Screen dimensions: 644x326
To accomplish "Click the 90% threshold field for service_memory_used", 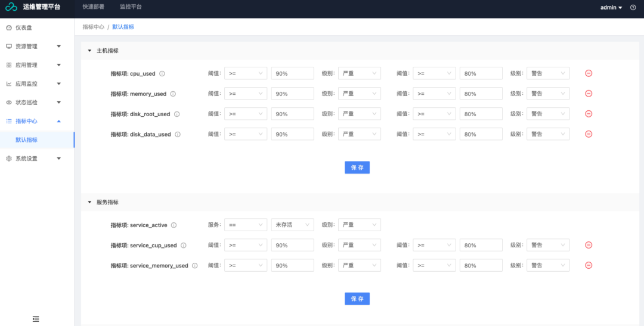I will [x=292, y=265].
